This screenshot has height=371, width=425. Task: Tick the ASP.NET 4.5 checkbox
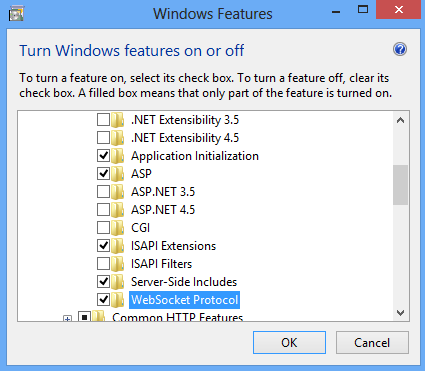click(x=103, y=210)
